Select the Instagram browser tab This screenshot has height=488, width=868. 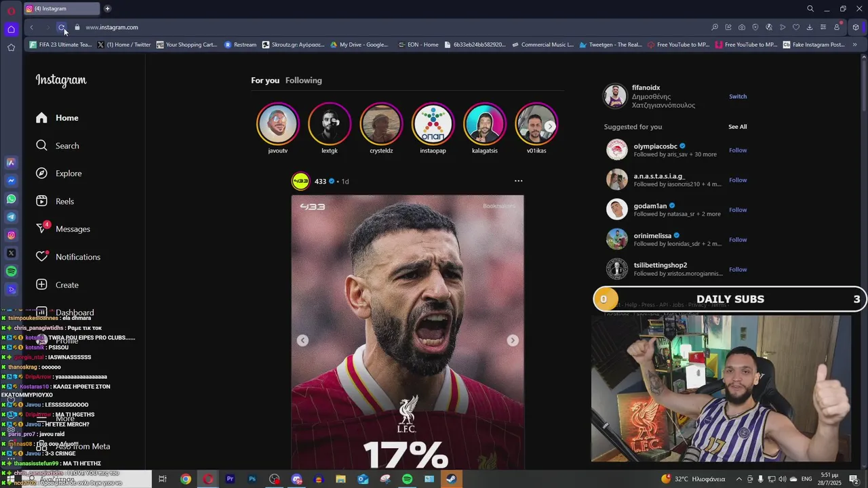click(61, 9)
